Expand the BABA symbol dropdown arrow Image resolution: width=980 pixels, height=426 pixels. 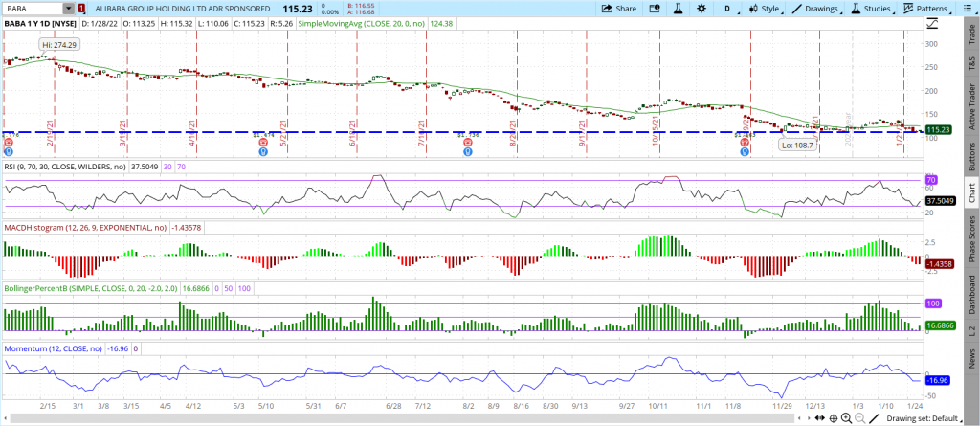coord(70,9)
